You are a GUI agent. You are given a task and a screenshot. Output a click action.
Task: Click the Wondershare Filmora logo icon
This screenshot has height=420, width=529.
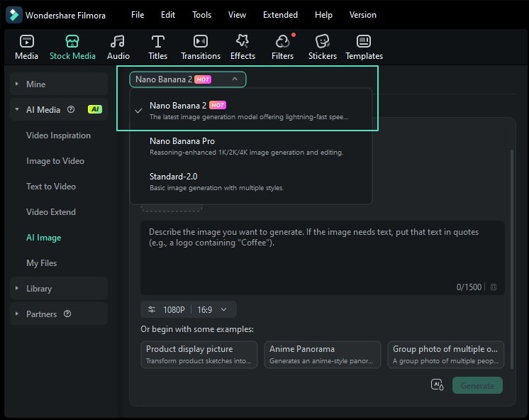(14, 15)
